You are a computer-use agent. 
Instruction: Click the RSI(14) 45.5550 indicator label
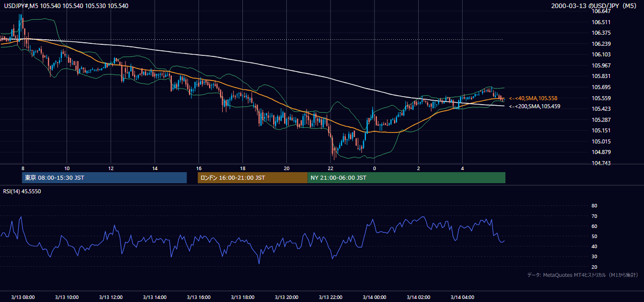22,191
